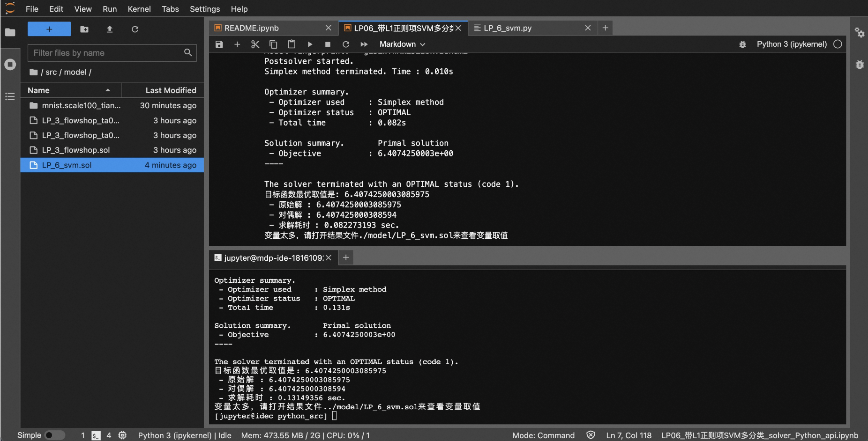Image resolution: width=868 pixels, height=441 pixels.
Task: Open the File menu
Action: click(32, 9)
